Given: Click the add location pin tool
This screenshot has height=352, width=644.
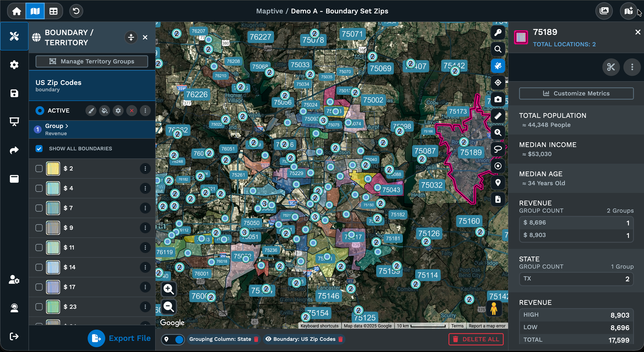Looking at the screenshot, I should 498,183.
